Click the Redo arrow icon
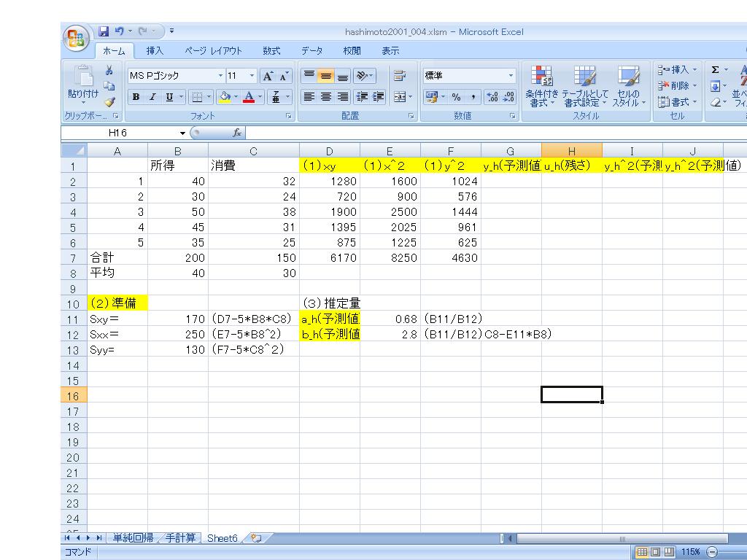 click(x=143, y=31)
